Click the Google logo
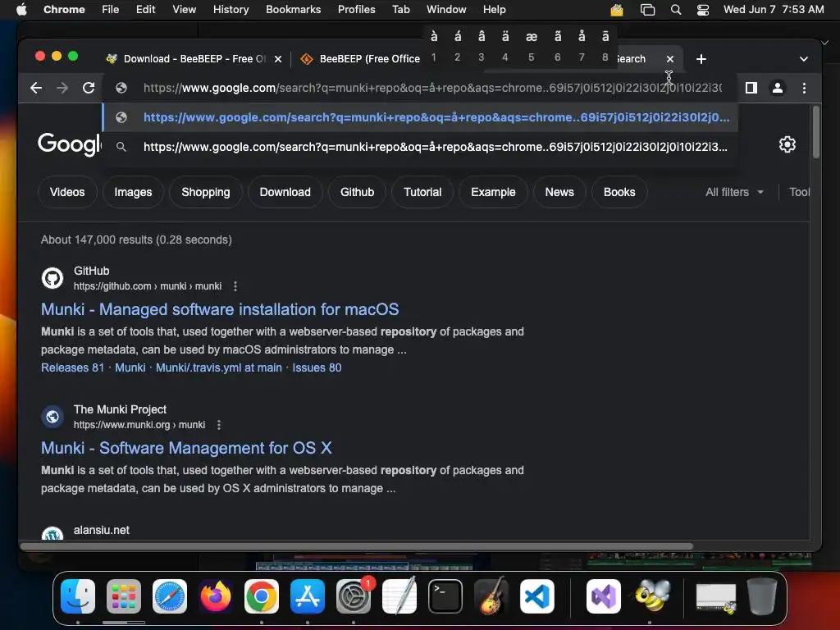 [x=69, y=144]
